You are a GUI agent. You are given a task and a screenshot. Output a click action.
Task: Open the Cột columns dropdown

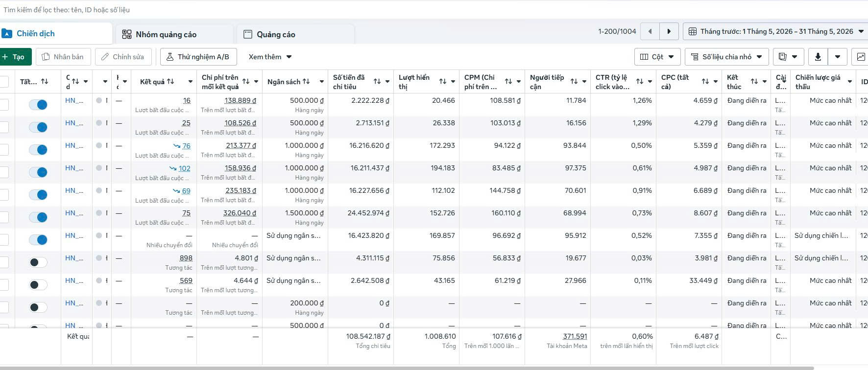657,57
